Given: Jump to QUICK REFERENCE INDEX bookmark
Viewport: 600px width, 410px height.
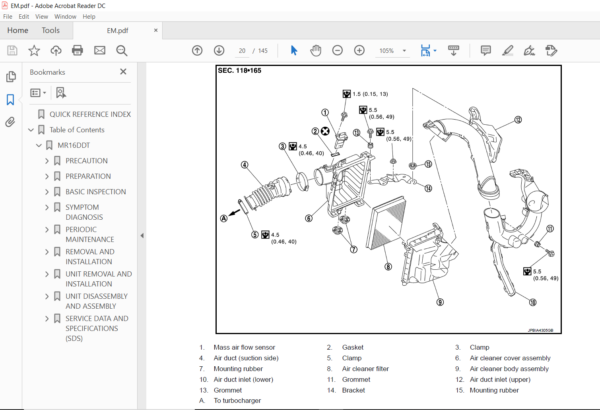Looking at the screenshot, I should click(x=90, y=114).
